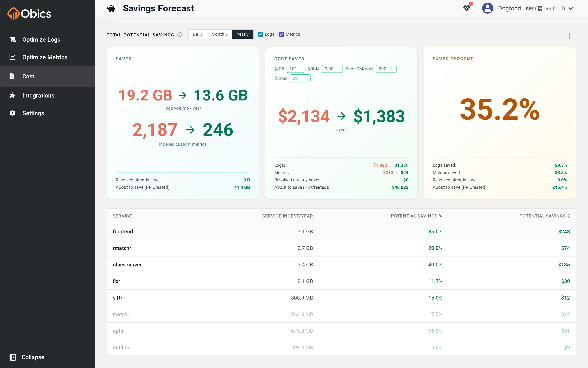Click the 76.0% potential savings value
This screenshot has width=588, height=368.
(x=435, y=331)
